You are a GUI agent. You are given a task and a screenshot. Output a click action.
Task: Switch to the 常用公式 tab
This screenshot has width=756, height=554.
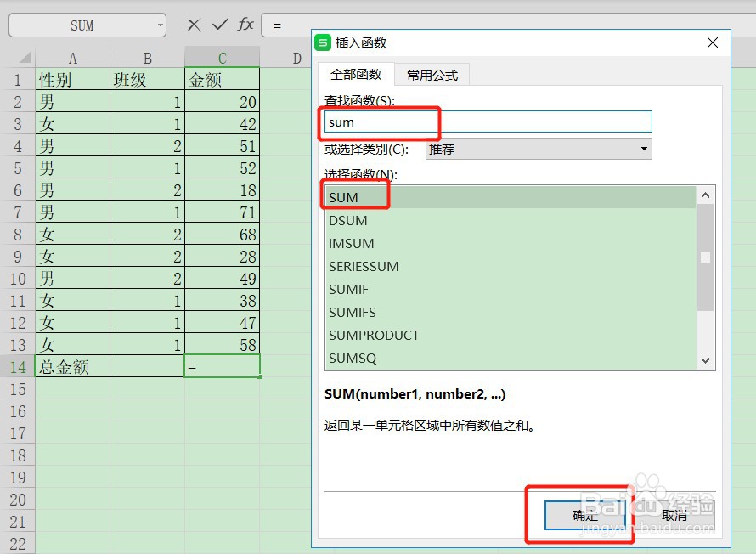[x=432, y=75]
